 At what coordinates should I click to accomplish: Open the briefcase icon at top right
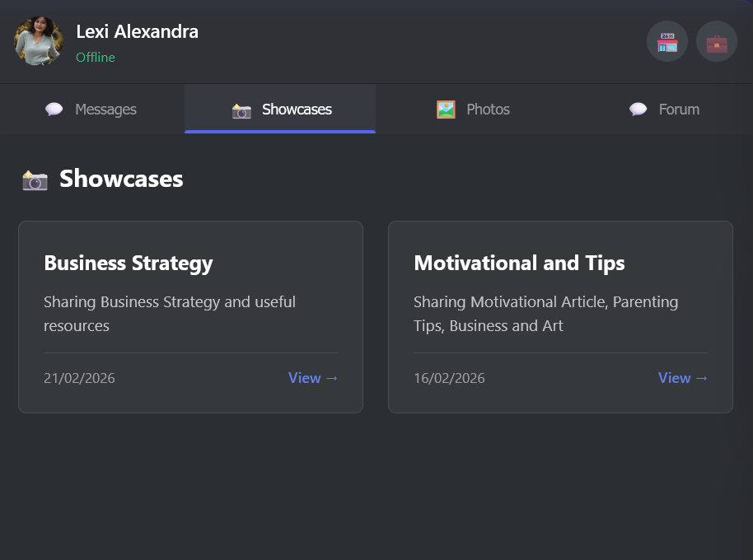(716, 40)
